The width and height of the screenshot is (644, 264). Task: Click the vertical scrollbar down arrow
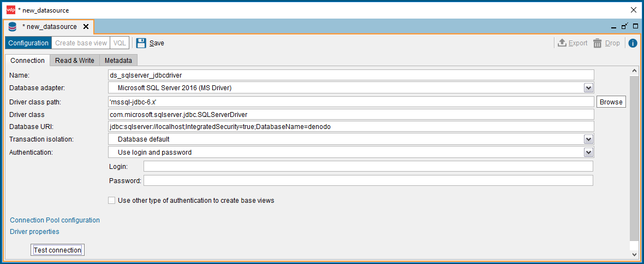(634, 254)
